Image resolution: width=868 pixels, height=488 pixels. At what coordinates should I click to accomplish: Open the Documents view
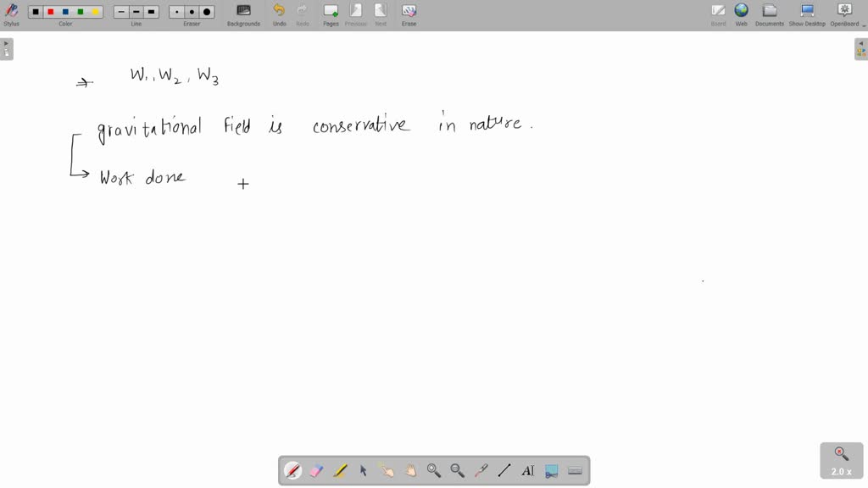[x=770, y=14]
